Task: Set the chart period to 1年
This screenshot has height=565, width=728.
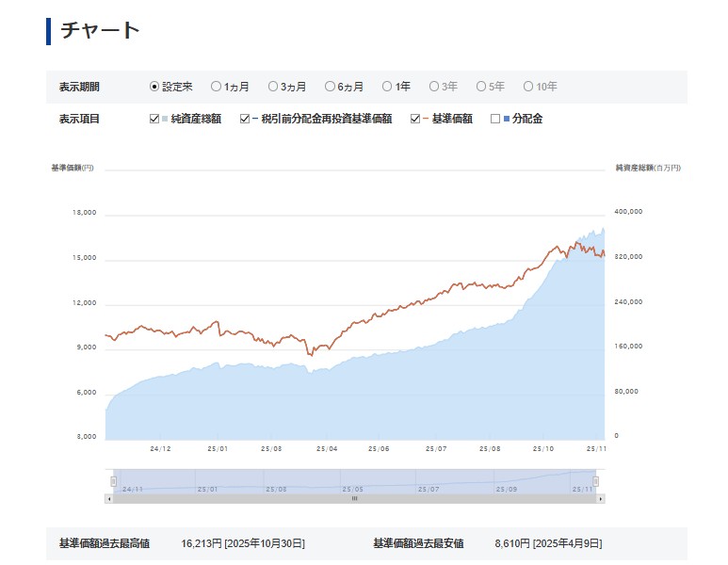Action: click(x=387, y=87)
